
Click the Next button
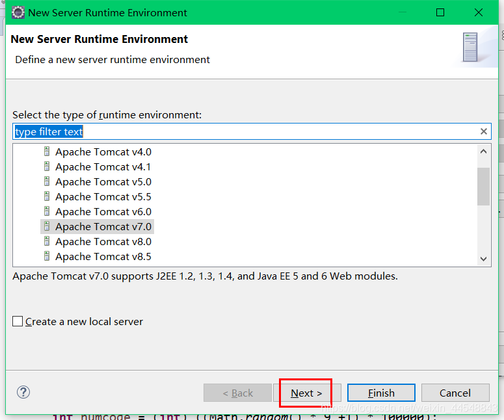(x=306, y=393)
